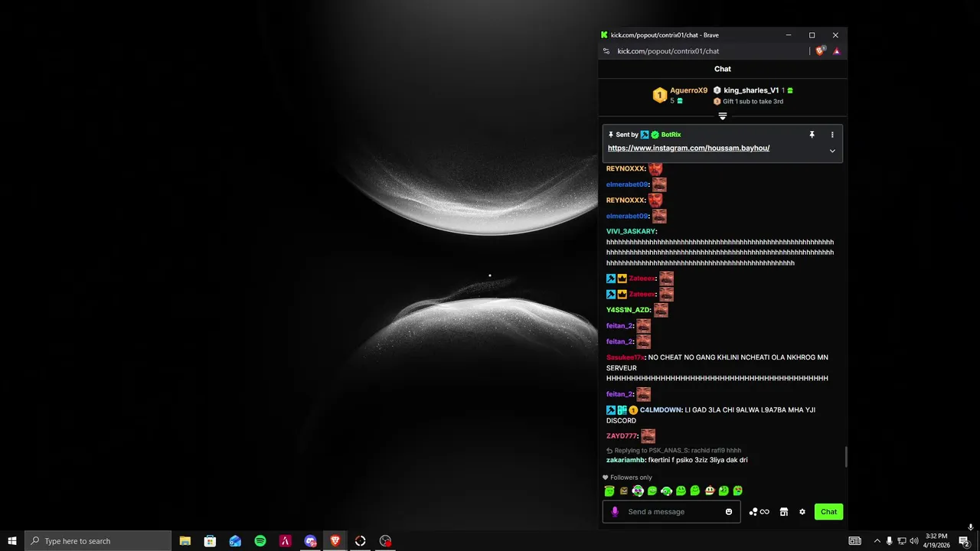This screenshot has width=980, height=551.
Task: Collapse the gifters leaderboard handle
Action: pos(723,116)
